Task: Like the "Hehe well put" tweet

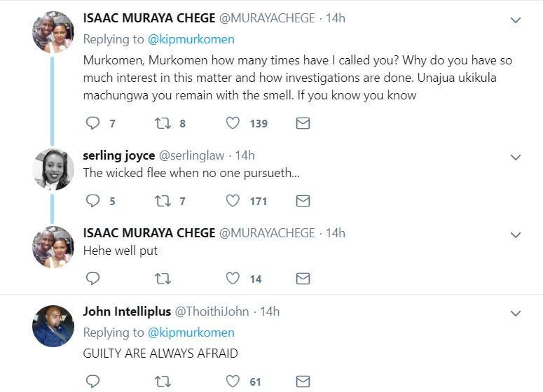Action: point(233,279)
